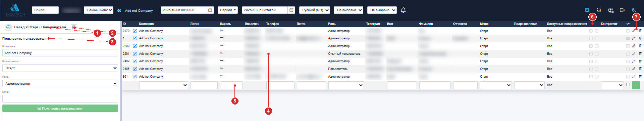This screenshot has width=644, height=121.
Task: Click pencil edit icon for user 2291
Action: point(634,54)
